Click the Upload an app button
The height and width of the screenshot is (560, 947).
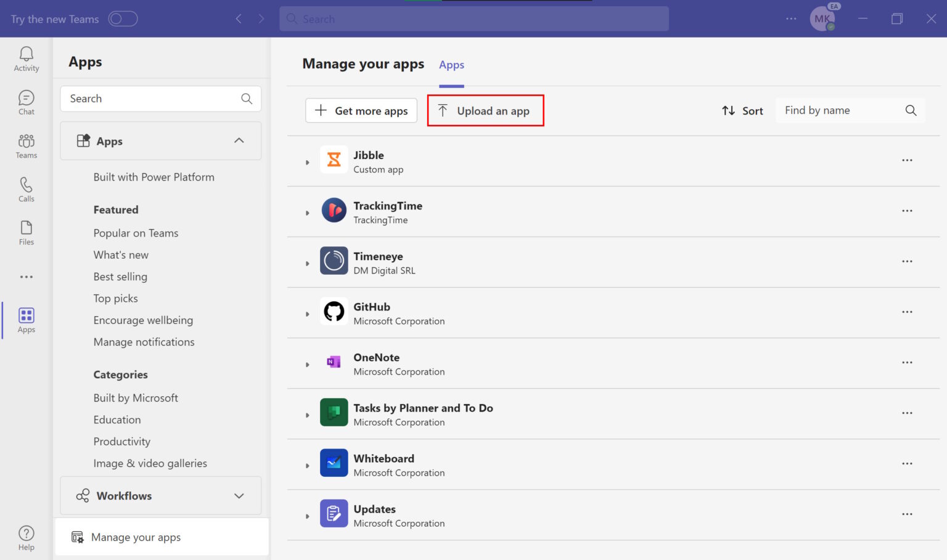point(485,110)
